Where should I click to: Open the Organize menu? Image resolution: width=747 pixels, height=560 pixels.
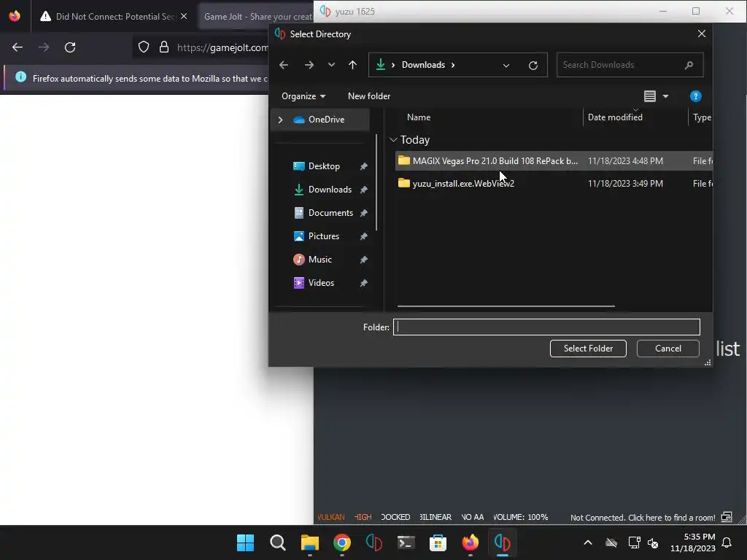pos(303,96)
